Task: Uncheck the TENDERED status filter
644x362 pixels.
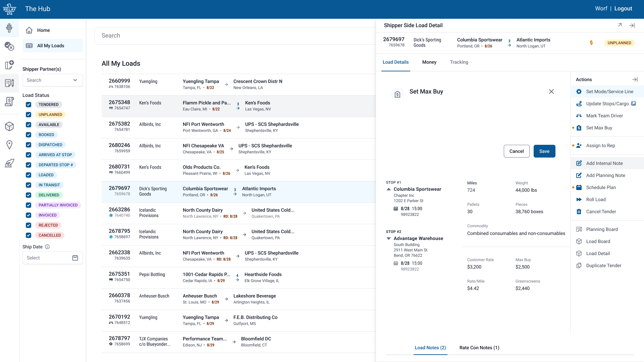Action: 29,105
